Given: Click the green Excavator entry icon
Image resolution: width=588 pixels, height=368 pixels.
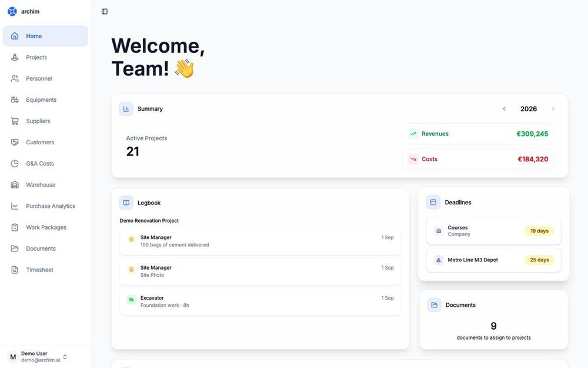Looking at the screenshot, I should pos(131,300).
